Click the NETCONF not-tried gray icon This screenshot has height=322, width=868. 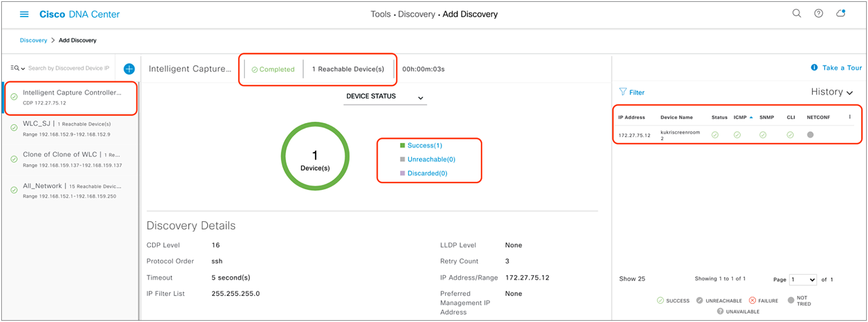coord(810,134)
